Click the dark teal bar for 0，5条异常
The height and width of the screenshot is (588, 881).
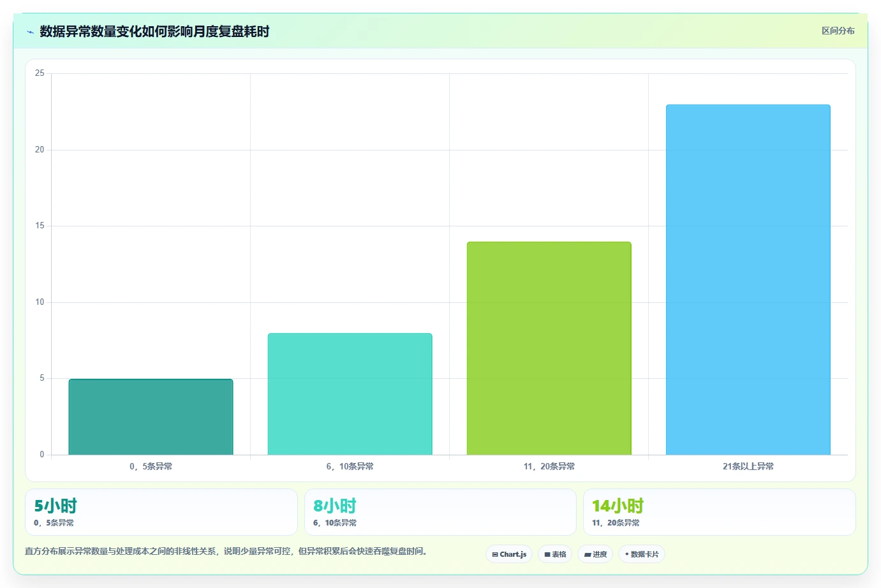151,417
